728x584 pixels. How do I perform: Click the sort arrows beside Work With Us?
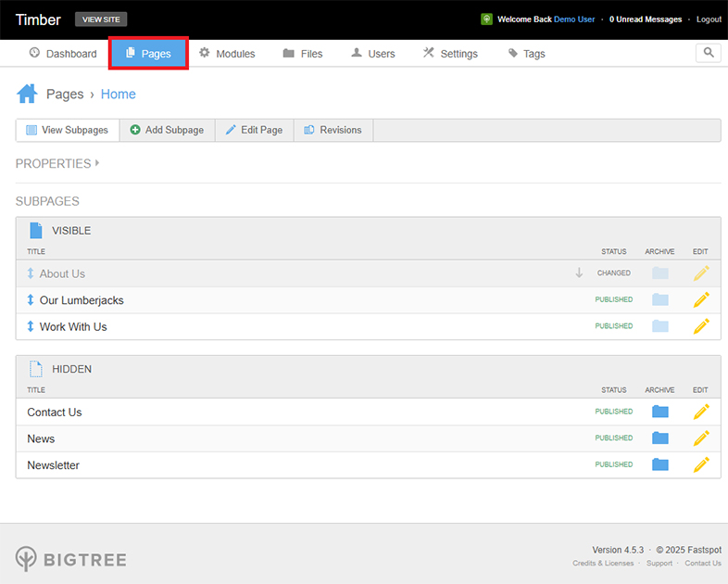click(x=31, y=326)
